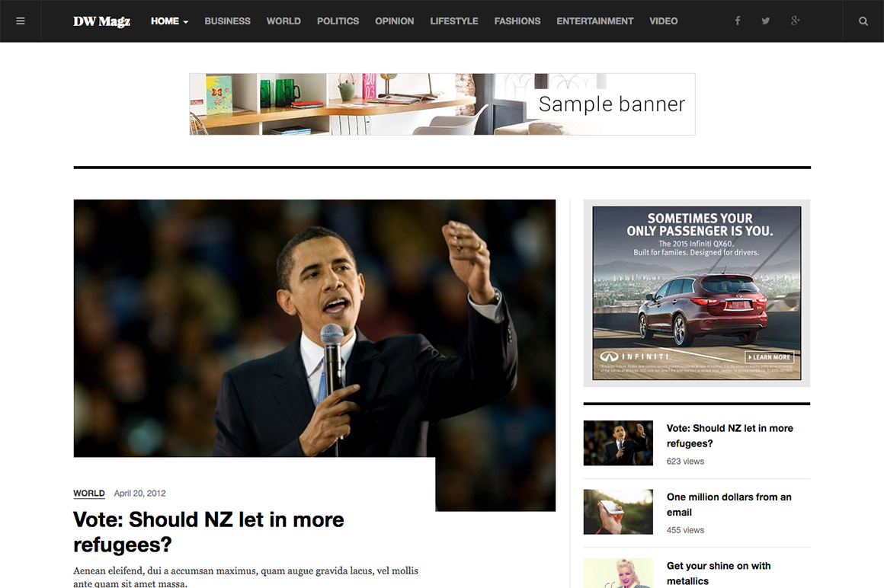884x588 pixels.
Task: Click the 'April 20, 2012' date text
Action: tap(139, 494)
